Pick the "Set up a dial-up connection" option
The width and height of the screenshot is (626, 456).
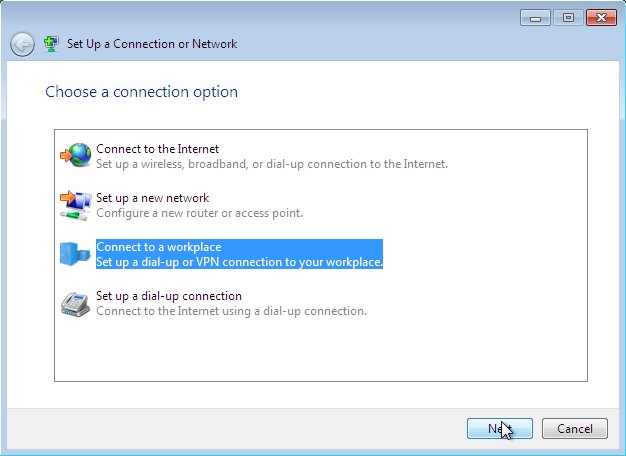(x=169, y=296)
